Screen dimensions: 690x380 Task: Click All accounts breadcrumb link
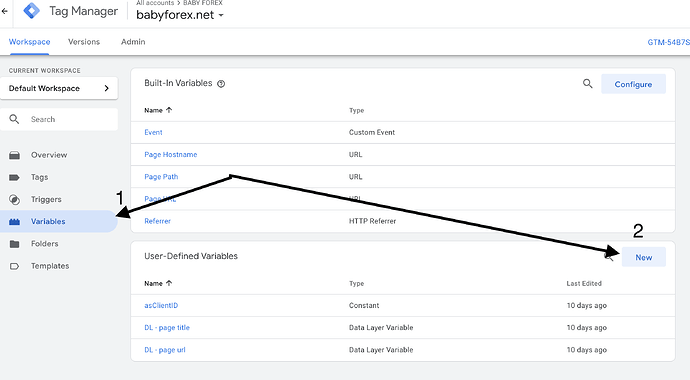[x=155, y=3]
